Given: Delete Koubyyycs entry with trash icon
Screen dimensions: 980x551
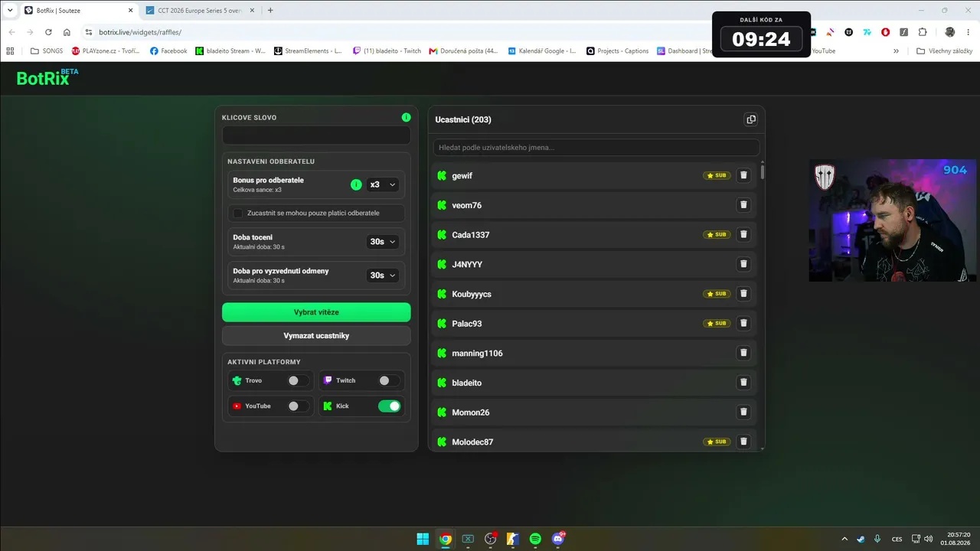Looking at the screenshot, I should 743,294.
